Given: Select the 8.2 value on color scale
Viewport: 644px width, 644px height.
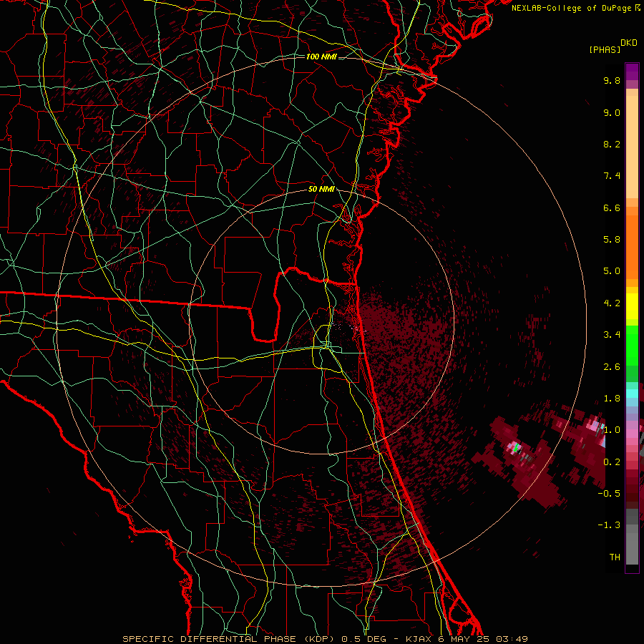Looking at the screenshot, I should coord(612,144).
